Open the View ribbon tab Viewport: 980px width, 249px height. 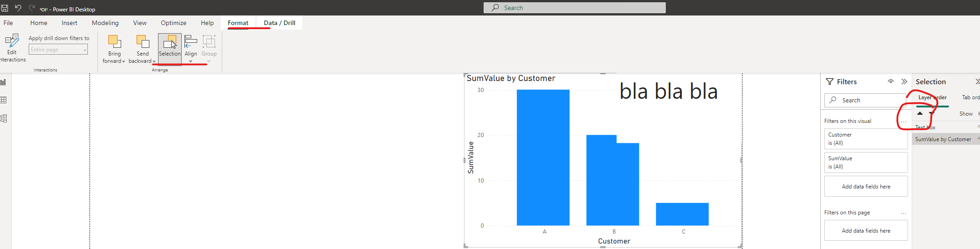[140, 23]
